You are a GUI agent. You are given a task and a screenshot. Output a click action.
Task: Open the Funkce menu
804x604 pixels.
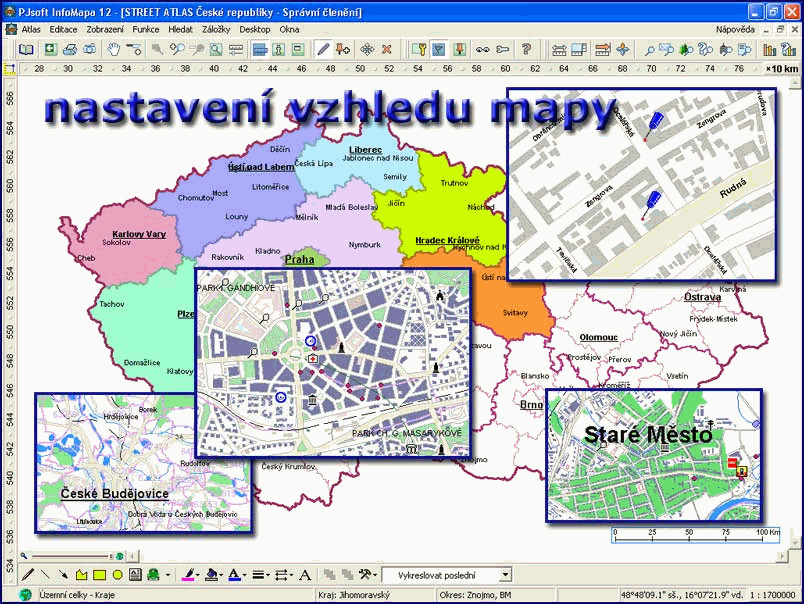point(146,29)
